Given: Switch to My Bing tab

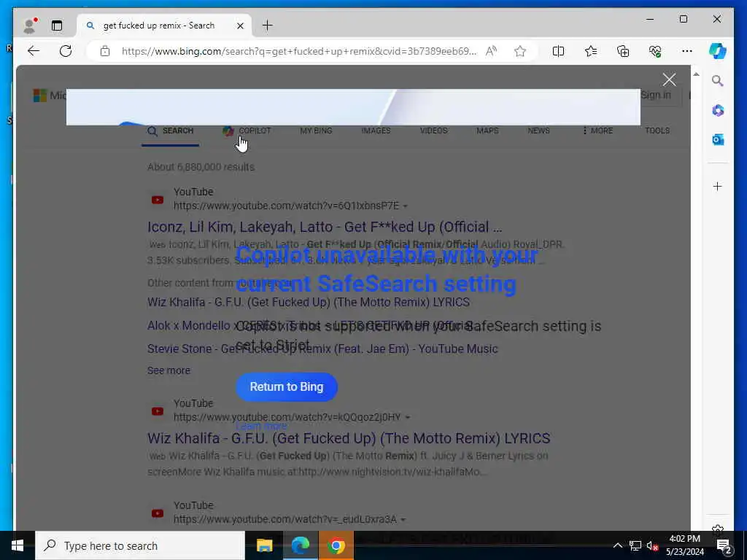Looking at the screenshot, I should [x=316, y=131].
